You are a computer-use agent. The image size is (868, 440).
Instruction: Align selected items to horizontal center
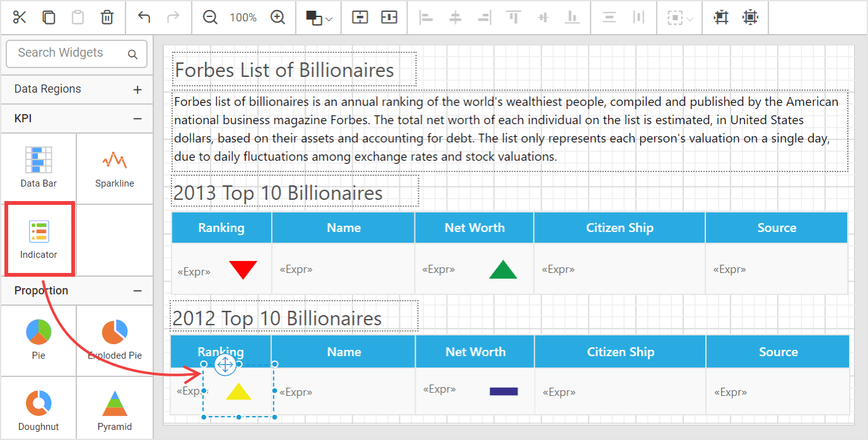(455, 17)
